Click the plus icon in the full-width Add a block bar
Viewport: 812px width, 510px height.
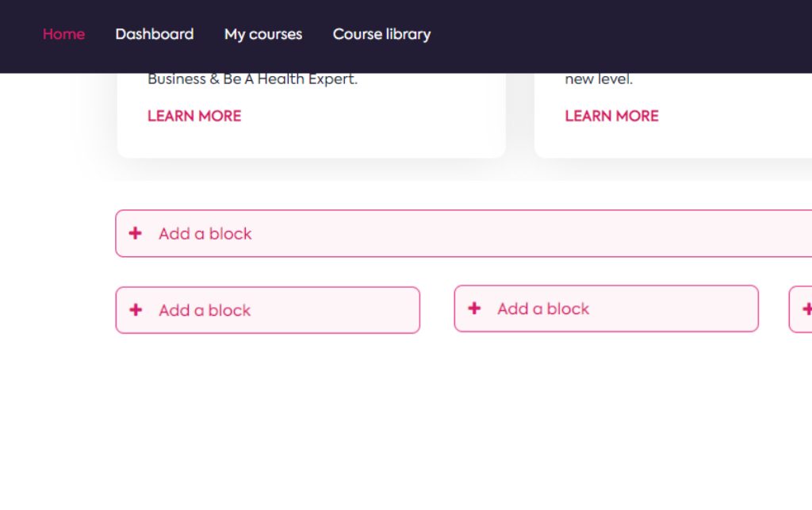click(136, 233)
